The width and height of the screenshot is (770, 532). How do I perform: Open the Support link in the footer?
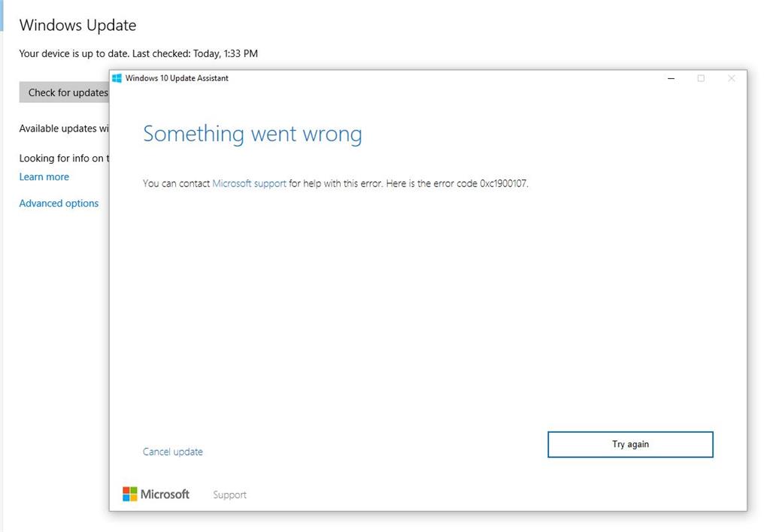pos(229,494)
